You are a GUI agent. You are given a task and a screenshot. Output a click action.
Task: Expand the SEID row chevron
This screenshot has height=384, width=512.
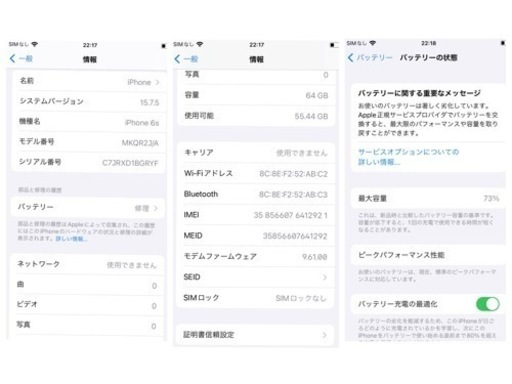click(x=325, y=277)
